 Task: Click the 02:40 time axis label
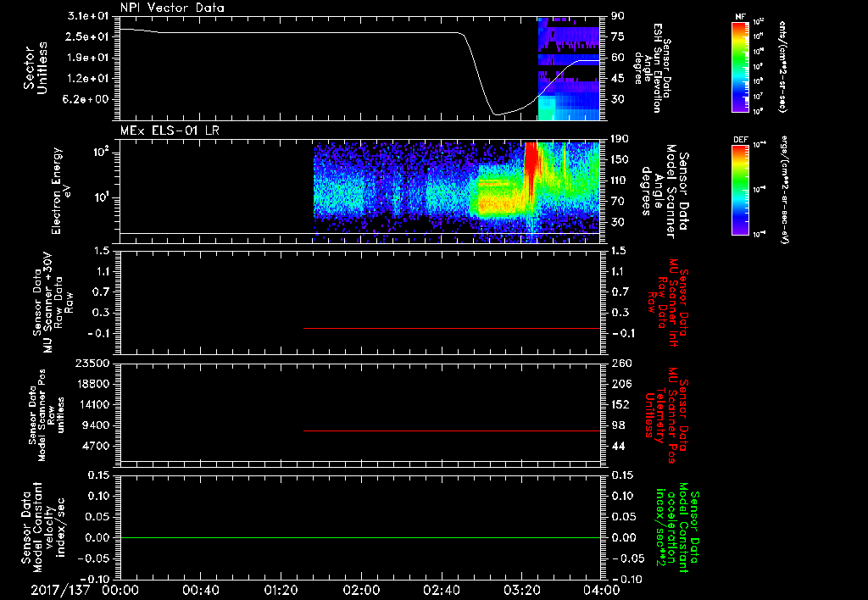coord(441,590)
